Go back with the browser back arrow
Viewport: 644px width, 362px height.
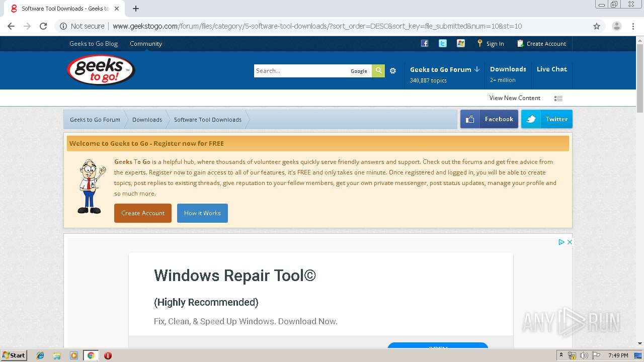pyautogui.click(x=11, y=26)
